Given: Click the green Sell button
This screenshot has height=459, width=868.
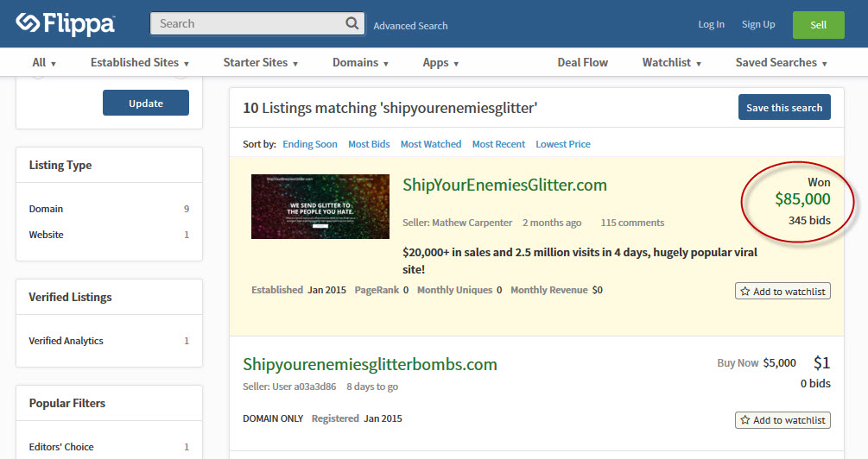Looking at the screenshot, I should 818,25.
